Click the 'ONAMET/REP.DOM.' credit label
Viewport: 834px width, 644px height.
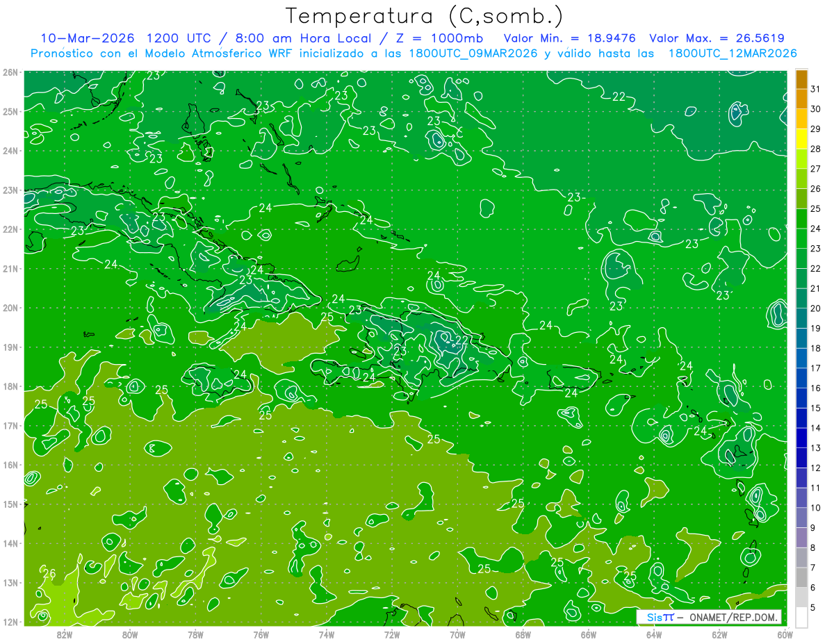tap(733, 617)
